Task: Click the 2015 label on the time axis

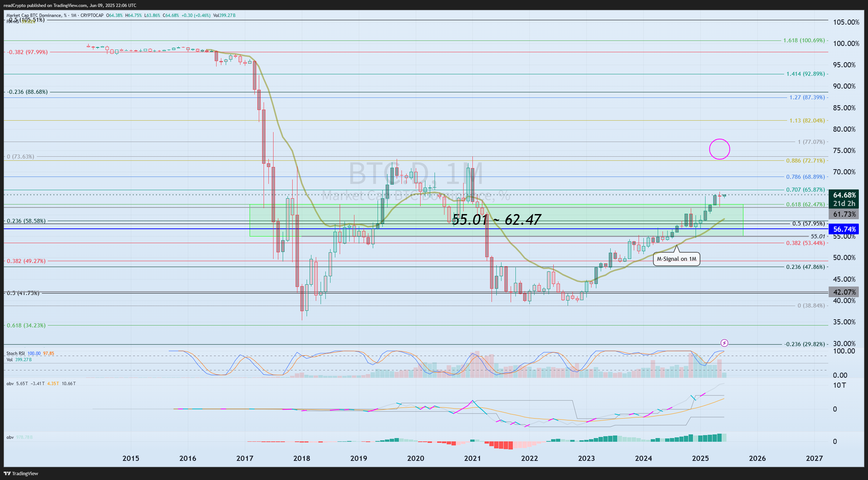Action: coord(131,458)
